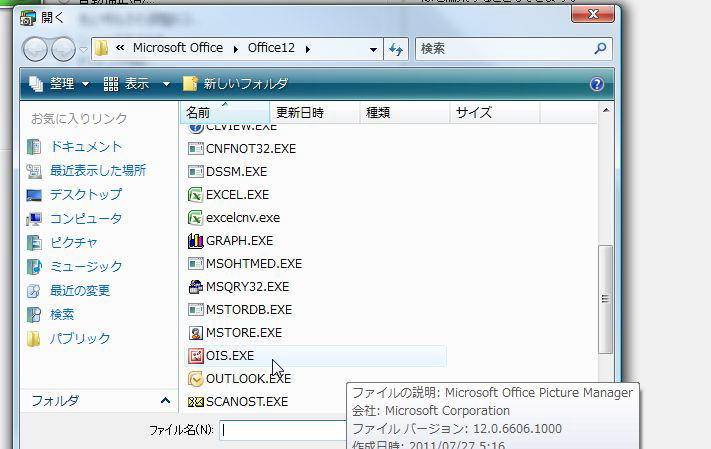Click the MSTORDB.EXE file icon
Viewport: 711px width, 449px height.
[195, 310]
